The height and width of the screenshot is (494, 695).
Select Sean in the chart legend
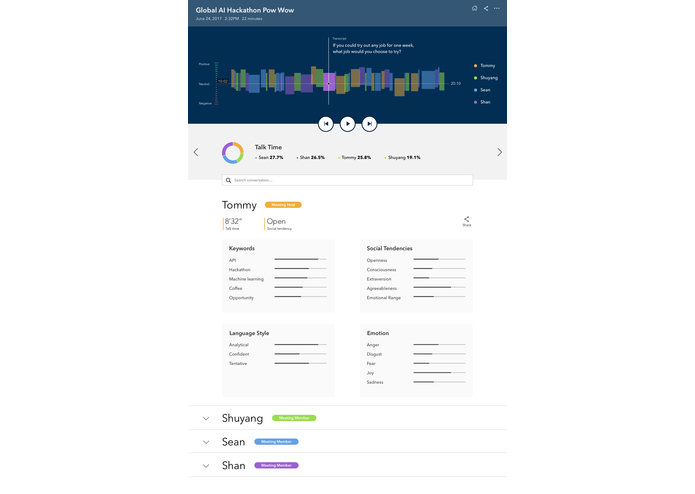(482, 90)
